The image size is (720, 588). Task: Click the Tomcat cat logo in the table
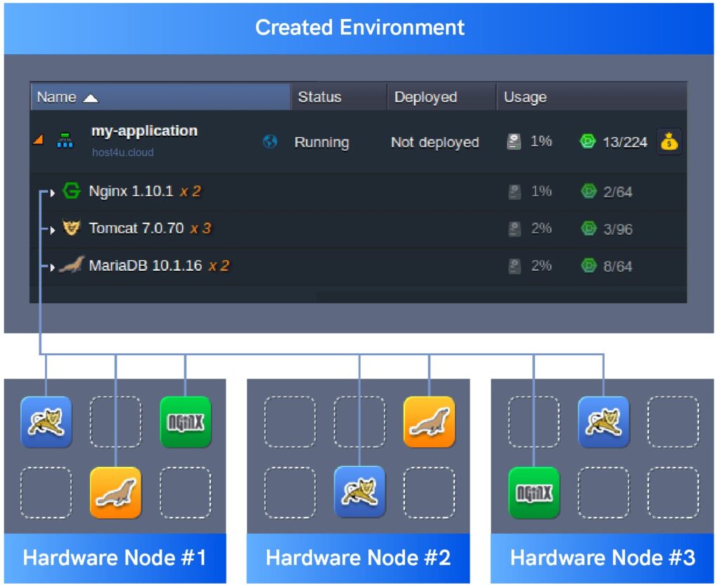coord(71,228)
